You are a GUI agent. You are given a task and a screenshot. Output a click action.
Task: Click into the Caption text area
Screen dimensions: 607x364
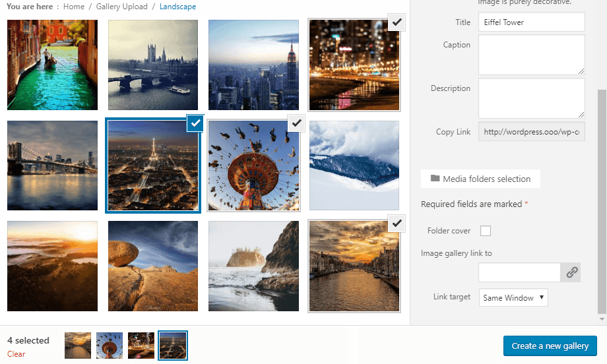click(531, 55)
